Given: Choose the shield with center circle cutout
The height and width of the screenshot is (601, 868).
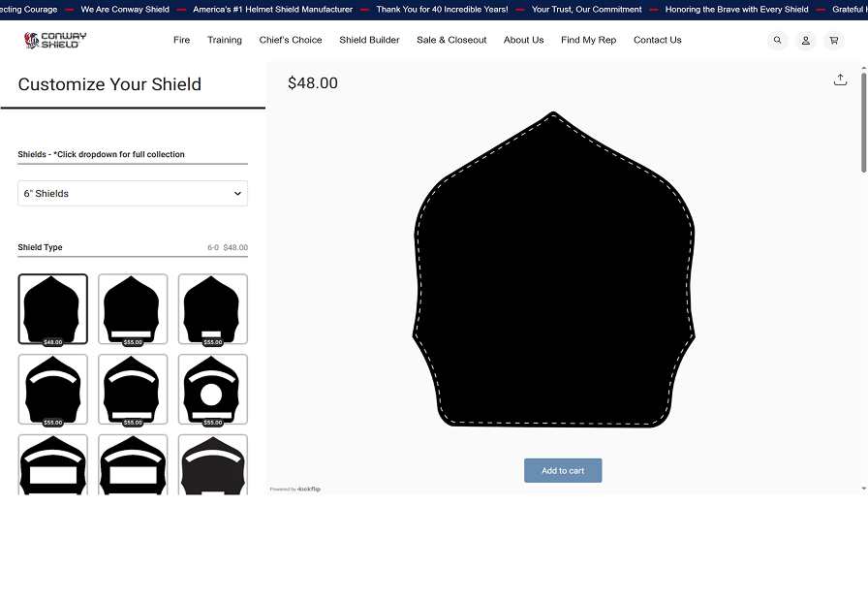Looking at the screenshot, I should [212, 389].
